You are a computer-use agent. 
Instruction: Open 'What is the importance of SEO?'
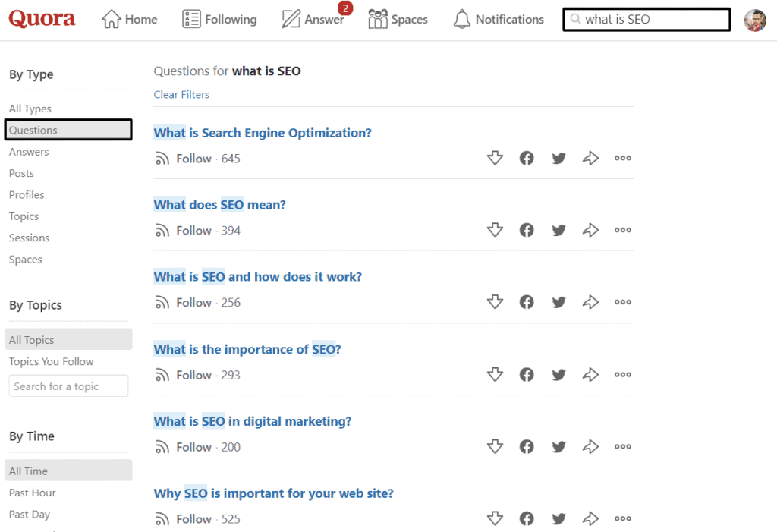(x=247, y=350)
